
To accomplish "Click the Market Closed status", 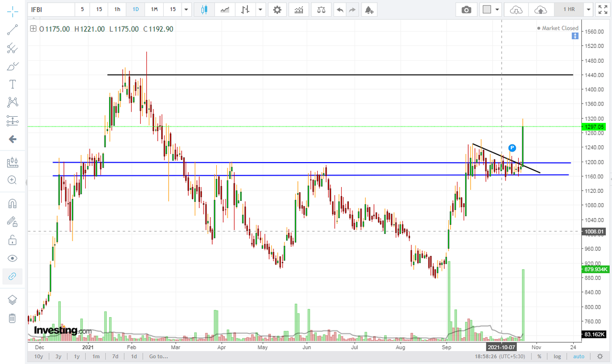I will (557, 28).
